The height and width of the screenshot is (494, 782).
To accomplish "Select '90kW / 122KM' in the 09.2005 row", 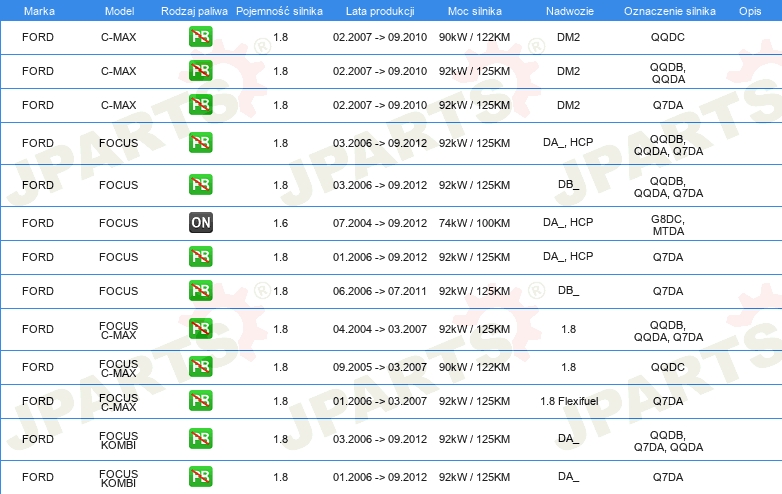I will (474, 367).
